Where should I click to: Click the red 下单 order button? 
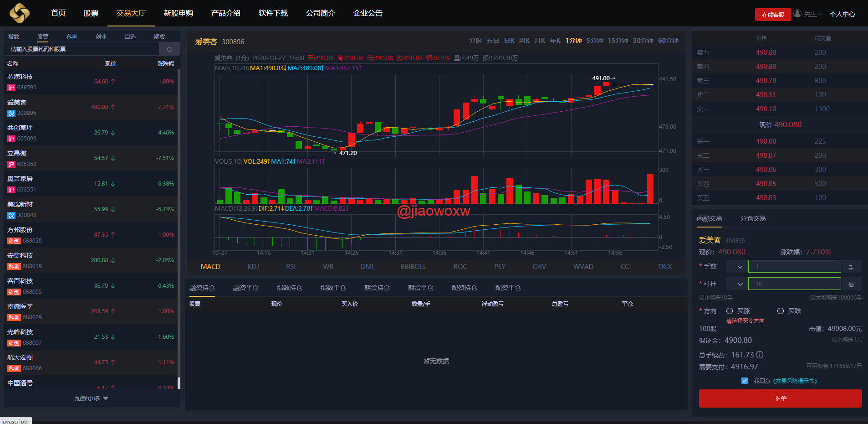coord(780,398)
